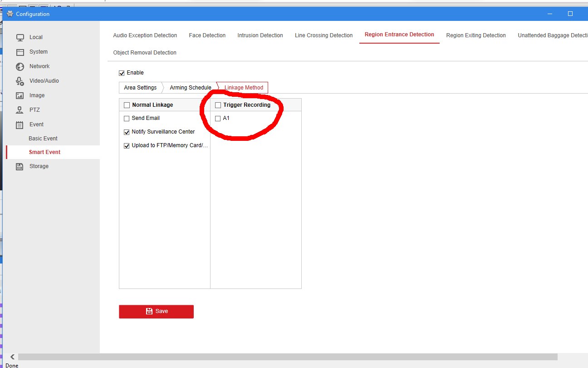Check the Send Email checkbox
Image resolution: width=588 pixels, height=368 pixels.
click(127, 119)
